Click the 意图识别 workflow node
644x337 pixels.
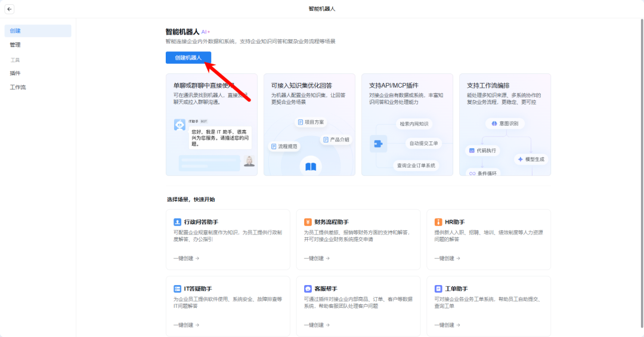(505, 123)
